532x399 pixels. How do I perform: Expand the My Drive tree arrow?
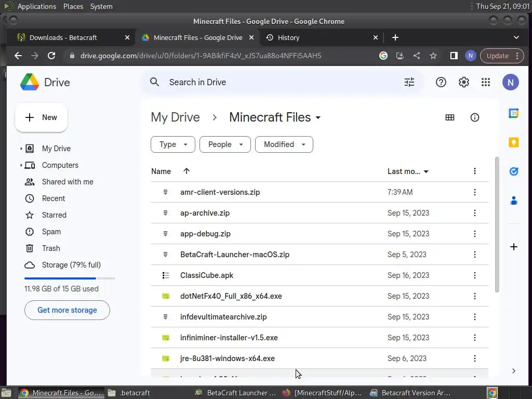click(21, 149)
